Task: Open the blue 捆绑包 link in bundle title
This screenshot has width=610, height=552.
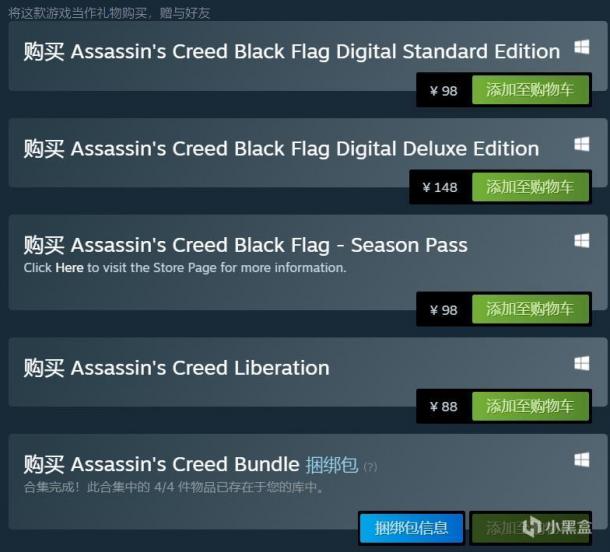Action: (331, 465)
